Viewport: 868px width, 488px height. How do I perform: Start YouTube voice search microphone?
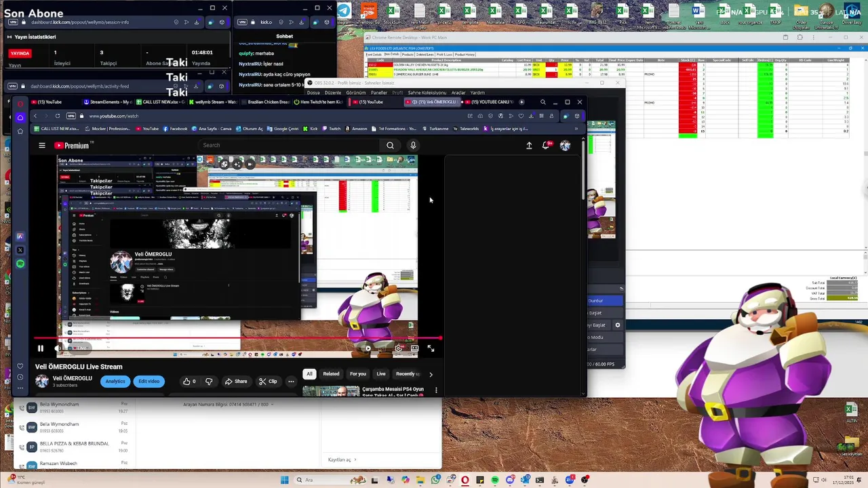tap(412, 145)
